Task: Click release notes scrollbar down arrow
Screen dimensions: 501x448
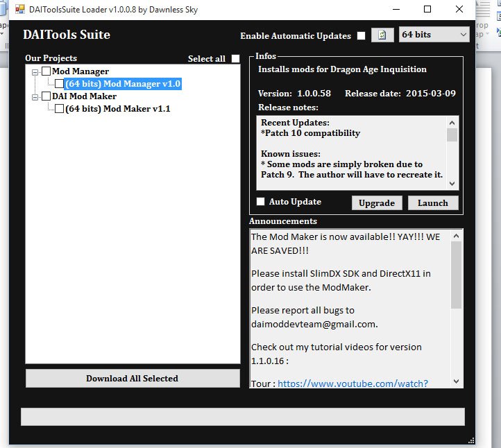Action: point(452,184)
